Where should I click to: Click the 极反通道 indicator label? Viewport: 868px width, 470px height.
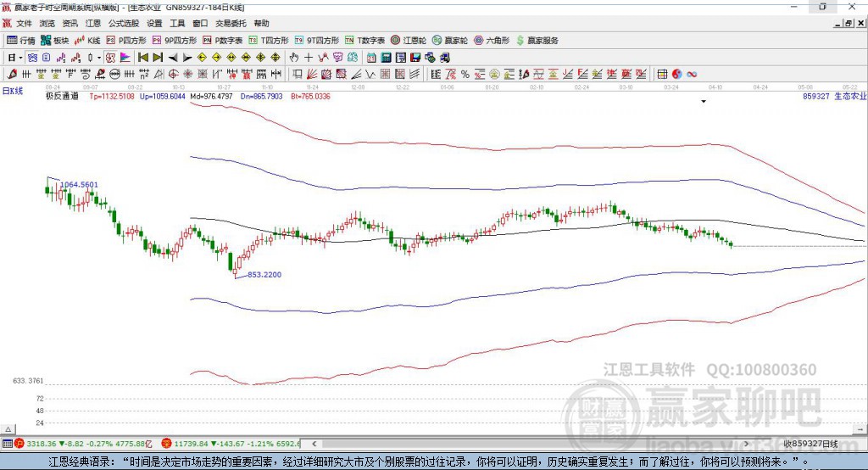(x=62, y=97)
